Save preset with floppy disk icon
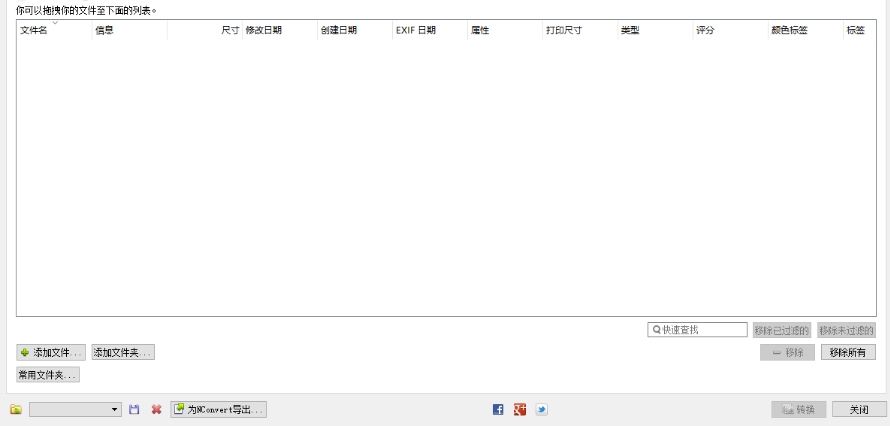The height and width of the screenshot is (426, 890). 135,410
